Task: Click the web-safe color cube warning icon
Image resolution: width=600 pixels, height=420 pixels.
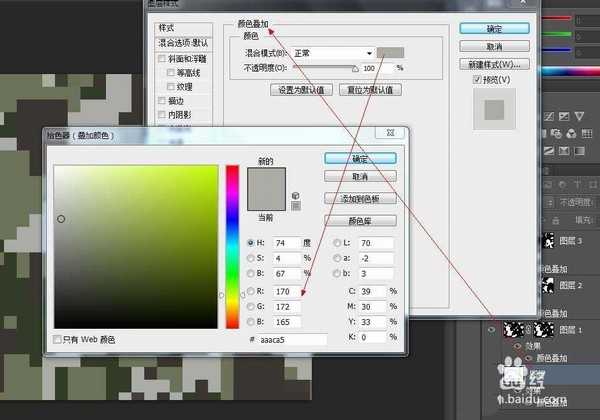Action: coord(295,196)
